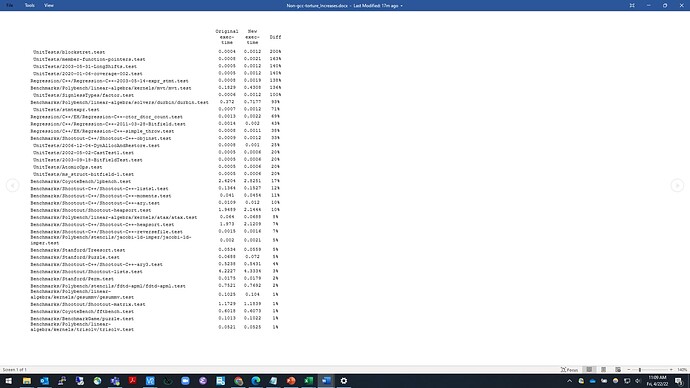Toggle the auto-hide reading toolbar icon
690x388 pixels.
[x=632, y=5]
